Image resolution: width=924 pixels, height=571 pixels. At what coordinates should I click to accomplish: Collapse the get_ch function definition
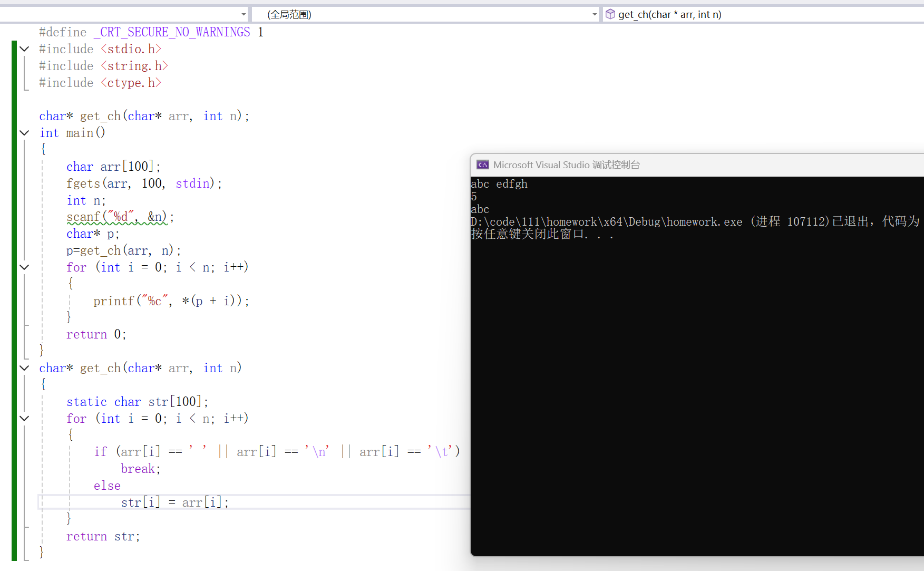24,368
